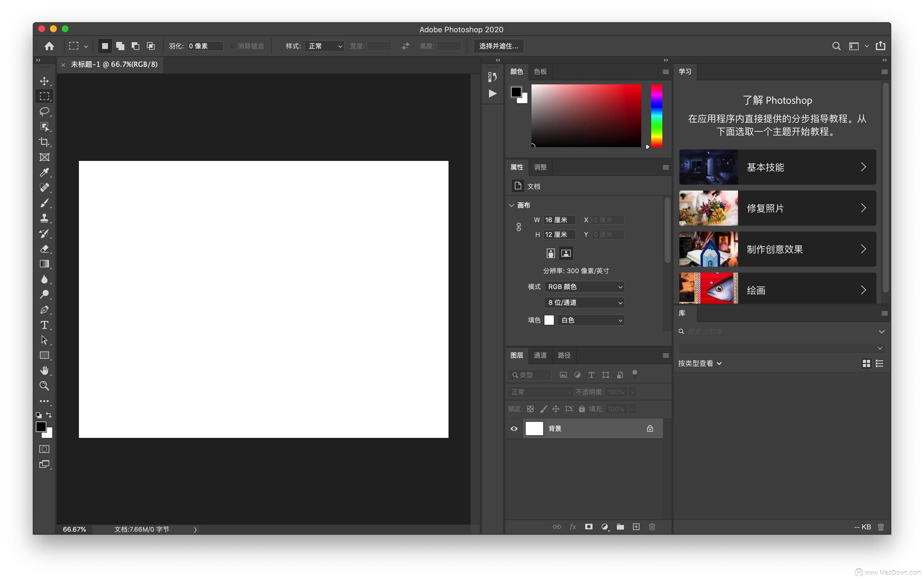Toggle canvas orientation to landscape
924x578 pixels.
(565, 253)
